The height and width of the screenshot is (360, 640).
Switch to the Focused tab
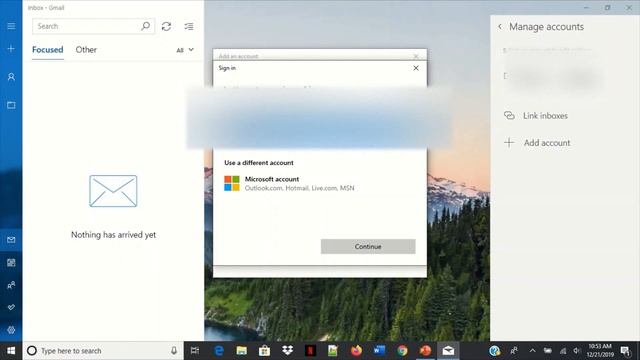point(48,50)
